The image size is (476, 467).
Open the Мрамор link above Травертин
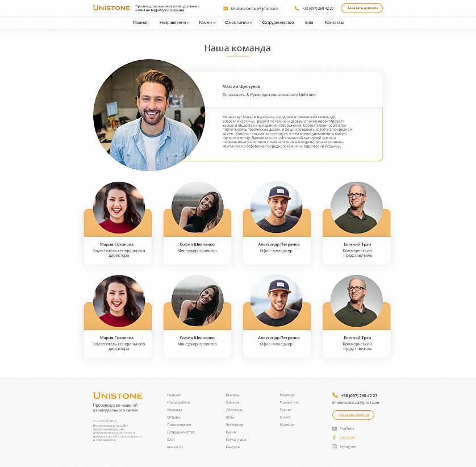click(287, 395)
